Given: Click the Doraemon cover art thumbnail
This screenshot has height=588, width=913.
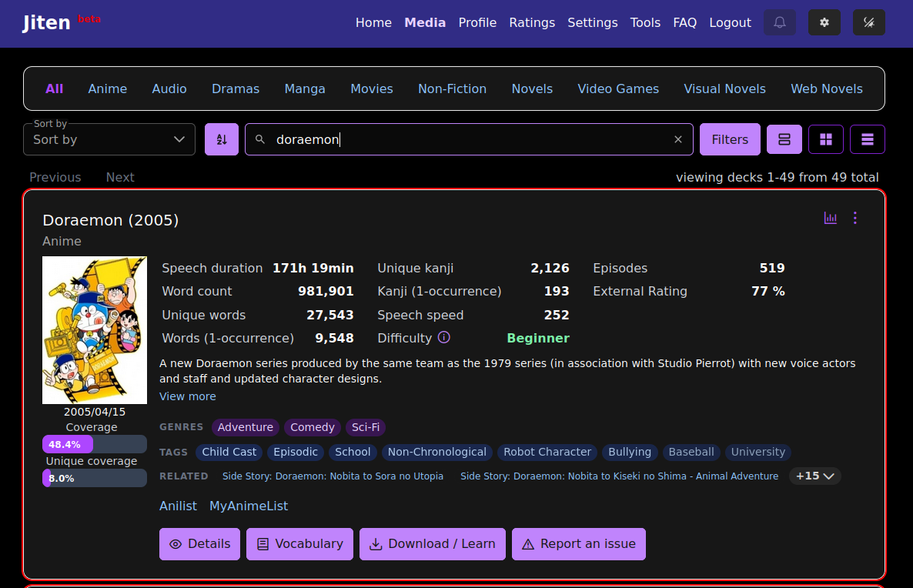Looking at the screenshot, I should click(x=94, y=330).
